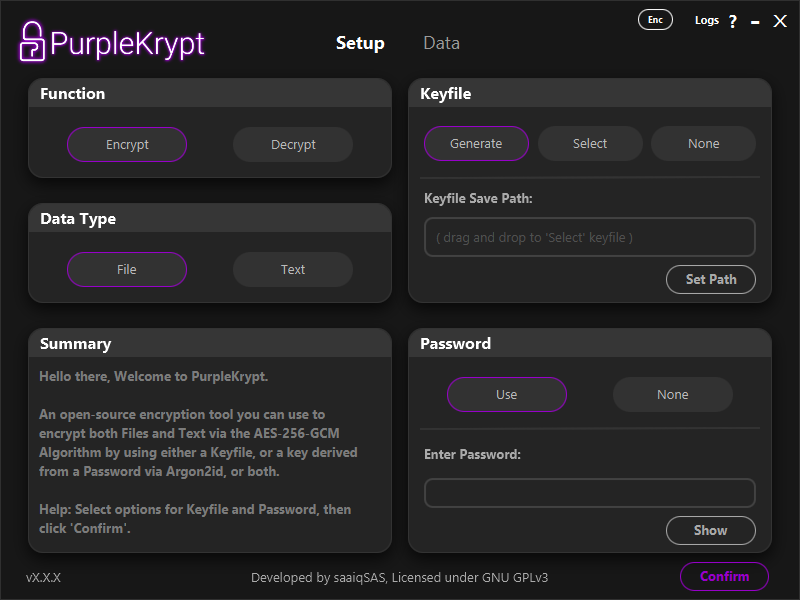
Task: Switch to the Setup tab
Action: coord(360,43)
